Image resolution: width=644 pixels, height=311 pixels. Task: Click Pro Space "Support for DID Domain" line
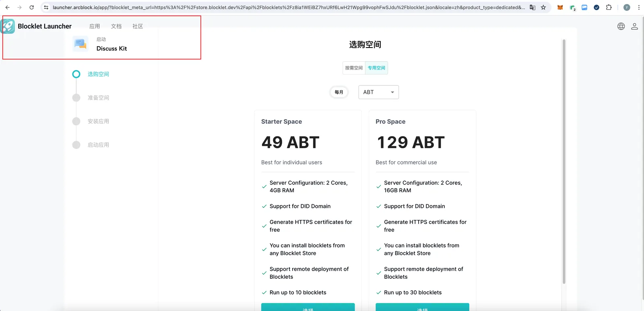415,206
